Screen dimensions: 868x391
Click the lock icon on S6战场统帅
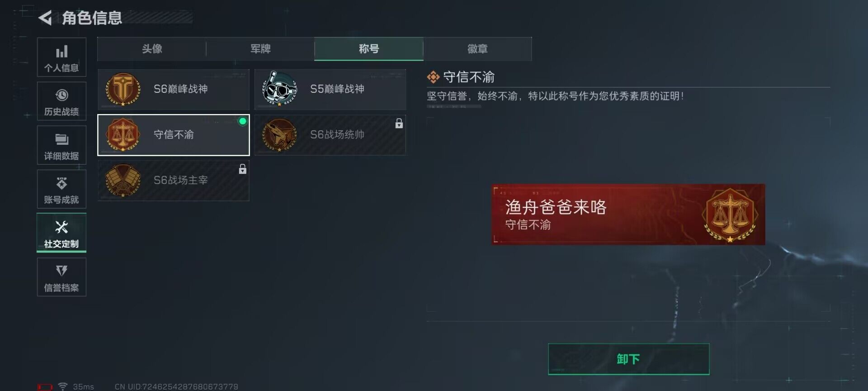tap(399, 124)
